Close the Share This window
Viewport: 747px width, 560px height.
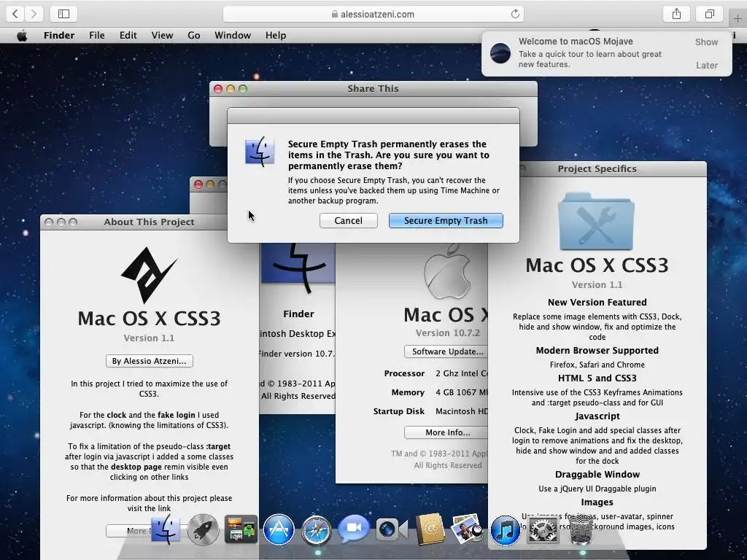coord(218,89)
